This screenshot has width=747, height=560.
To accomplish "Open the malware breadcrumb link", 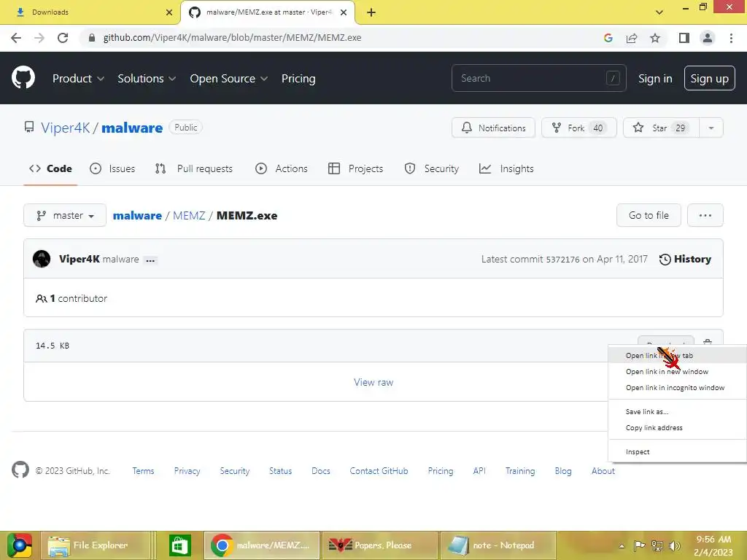I will click(x=137, y=215).
